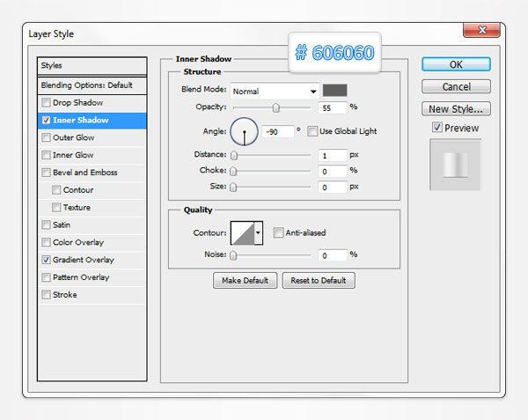Click the contour curve thumbnail
This screenshot has height=420, width=528.
click(243, 232)
